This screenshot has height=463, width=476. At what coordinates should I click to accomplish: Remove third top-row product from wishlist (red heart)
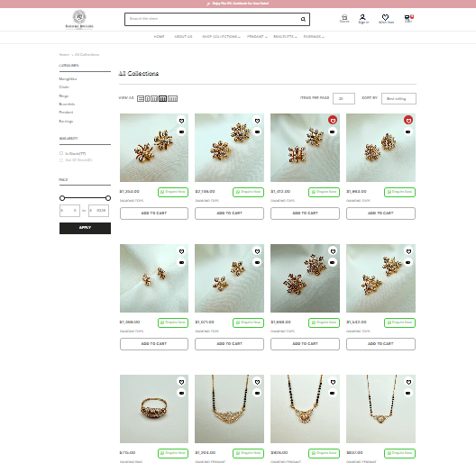pos(333,121)
